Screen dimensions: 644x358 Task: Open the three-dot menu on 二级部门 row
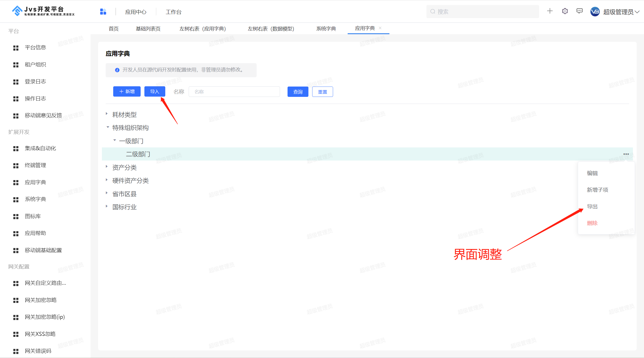tap(626, 154)
